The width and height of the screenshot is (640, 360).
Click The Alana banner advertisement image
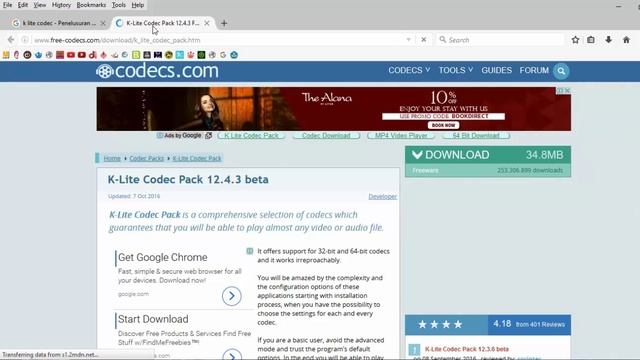pyautogui.click(x=333, y=109)
